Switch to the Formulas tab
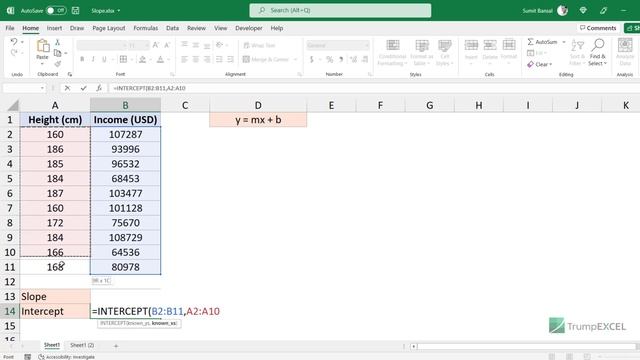 tap(146, 28)
